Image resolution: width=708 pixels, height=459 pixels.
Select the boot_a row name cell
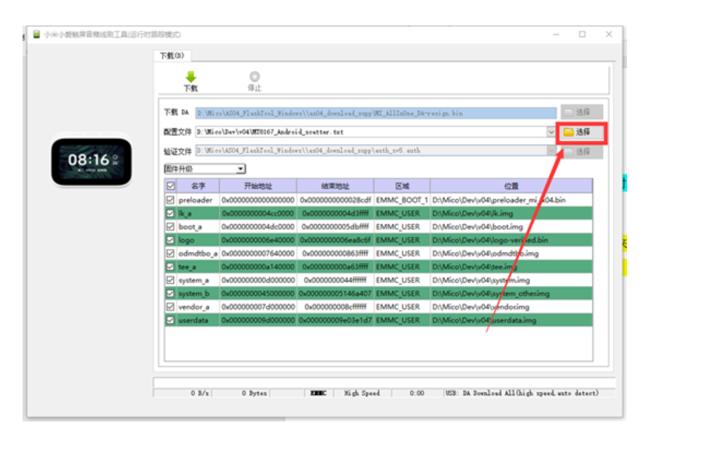click(198, 227)
